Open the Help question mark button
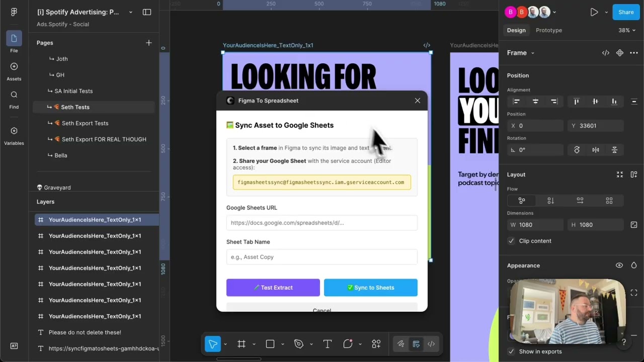 (624, 342)
